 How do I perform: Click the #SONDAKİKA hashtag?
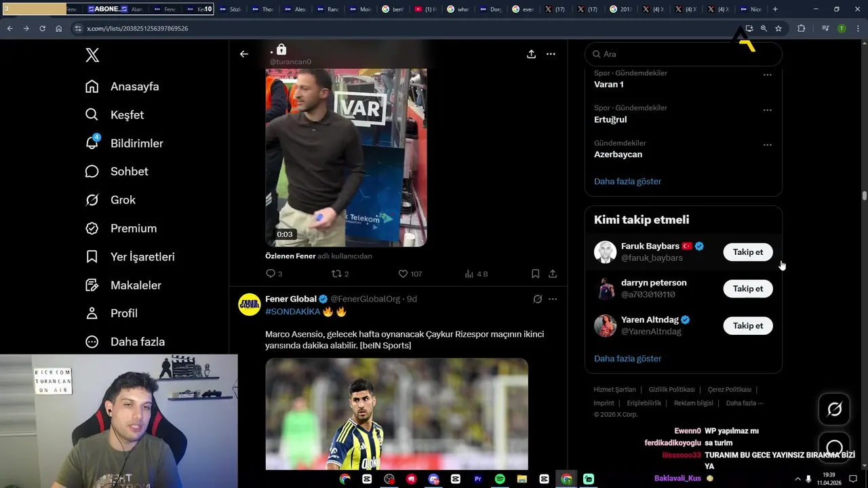(x=292, y=312)
